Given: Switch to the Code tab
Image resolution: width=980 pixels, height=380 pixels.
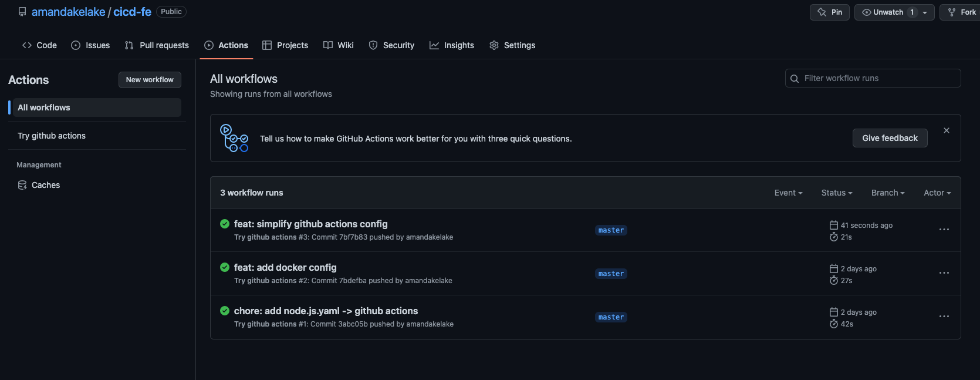Looking at the screenshot, I should tap(39, 45).
